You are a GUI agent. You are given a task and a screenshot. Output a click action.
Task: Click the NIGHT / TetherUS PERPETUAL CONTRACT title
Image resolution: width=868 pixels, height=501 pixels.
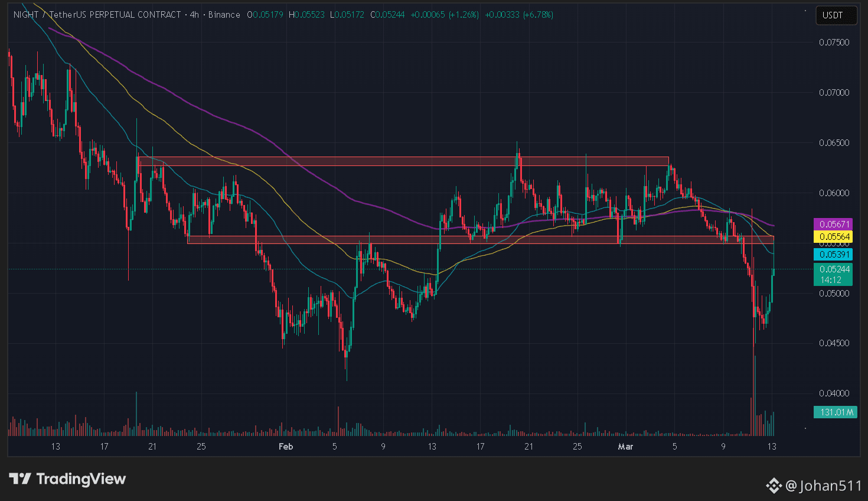pyautogui.click(x=97, y=15)
